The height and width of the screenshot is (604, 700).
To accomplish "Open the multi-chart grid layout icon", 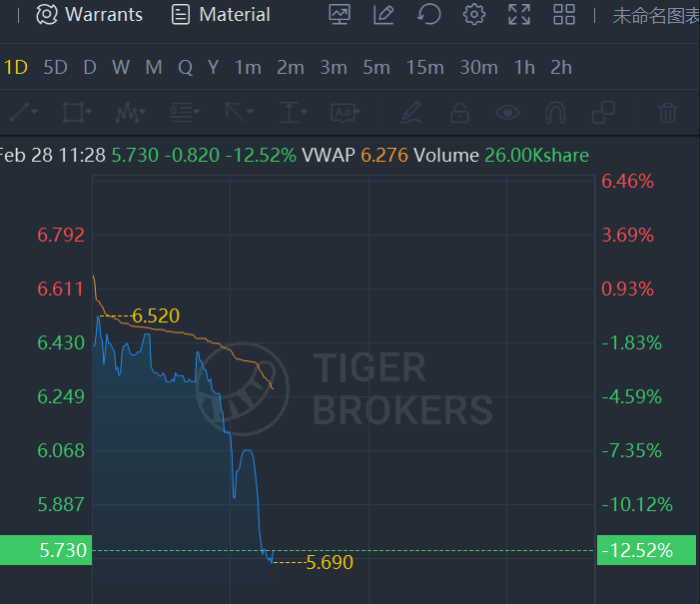I will 564,15.
